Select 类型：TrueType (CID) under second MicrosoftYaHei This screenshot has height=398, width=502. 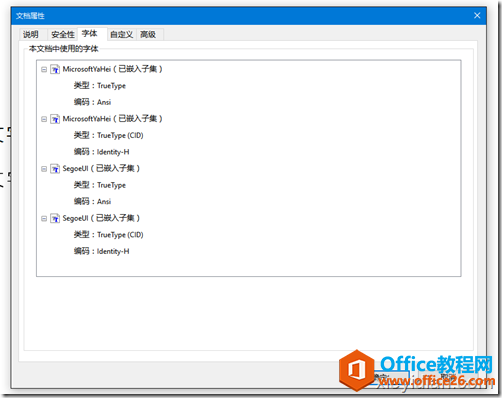[x=108, y=135]
